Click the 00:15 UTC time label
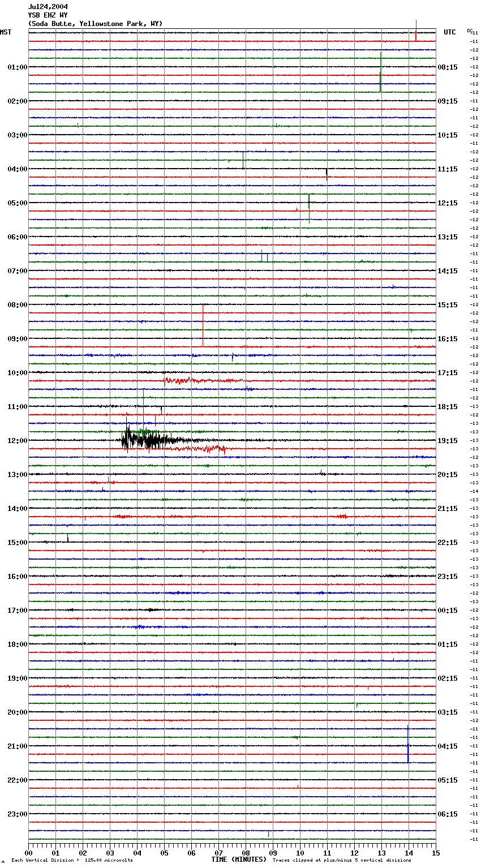The image size is (481, 868). click(x=448, y=611)
